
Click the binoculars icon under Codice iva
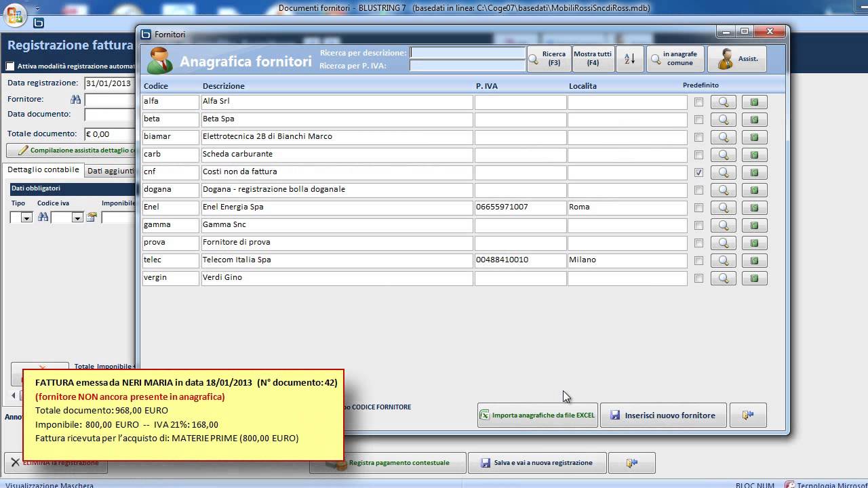click(x=43, y=217)
